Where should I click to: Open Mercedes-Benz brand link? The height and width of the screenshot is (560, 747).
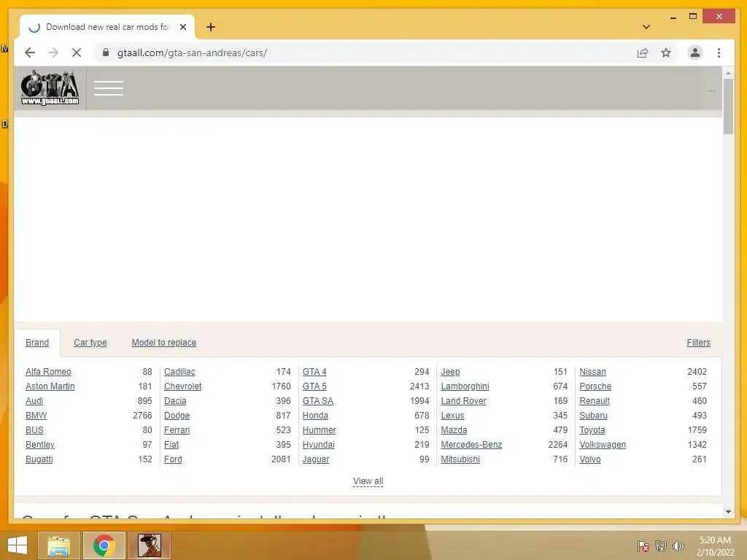coord(471,445)
